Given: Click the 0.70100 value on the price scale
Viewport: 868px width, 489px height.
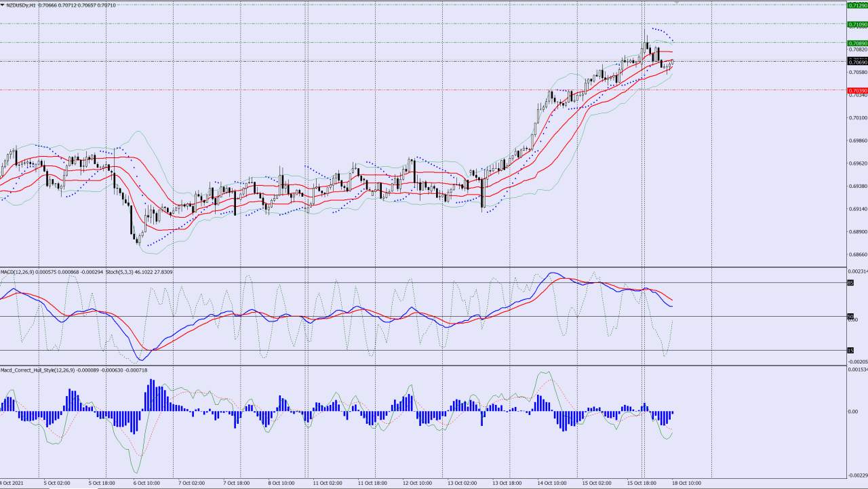Looking at the screenshot, I should 857,118.
